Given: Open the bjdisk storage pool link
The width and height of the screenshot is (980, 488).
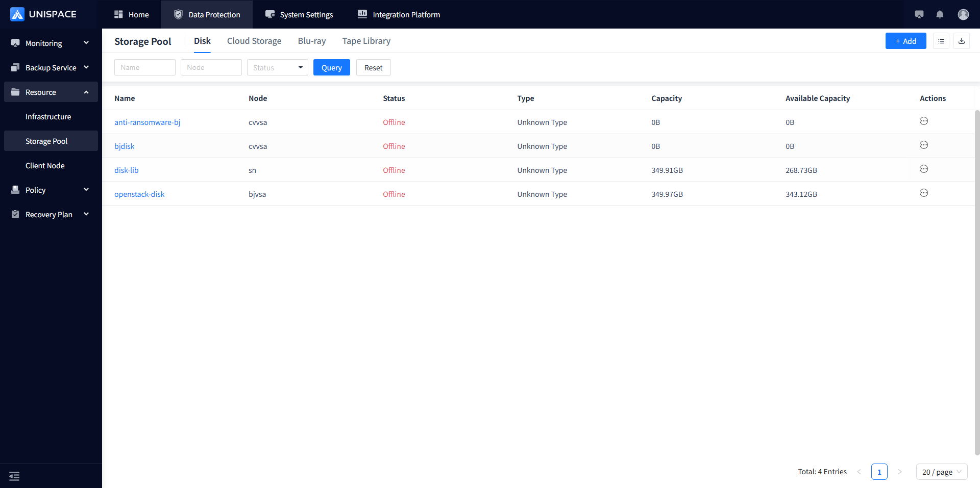Looking at the screenshot, I should coord(124,146).
